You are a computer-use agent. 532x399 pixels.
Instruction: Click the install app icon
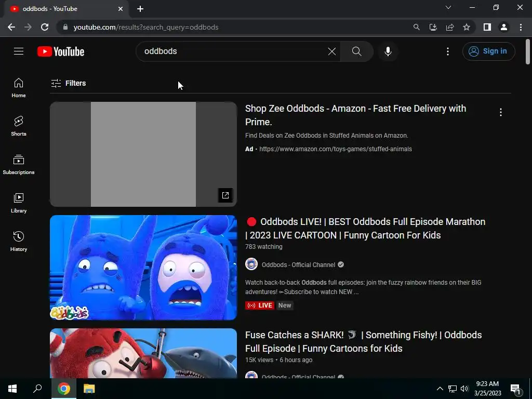coord(433,27)
